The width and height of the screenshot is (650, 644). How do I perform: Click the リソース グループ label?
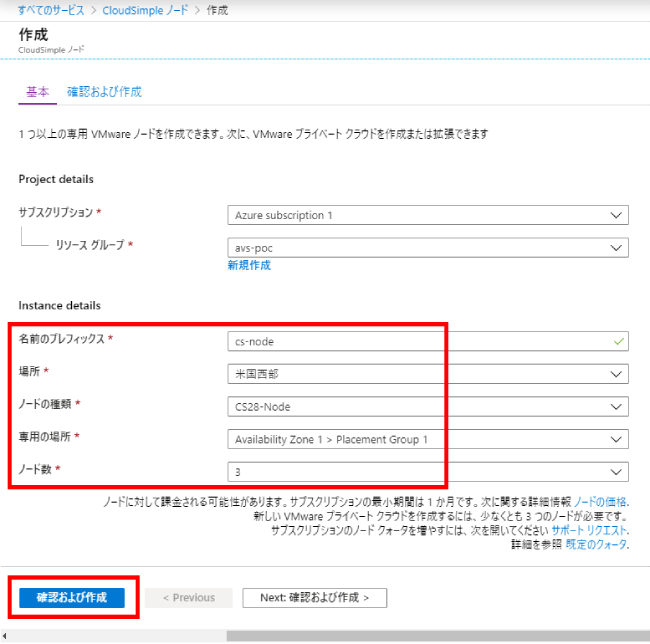tap(90, 245)
